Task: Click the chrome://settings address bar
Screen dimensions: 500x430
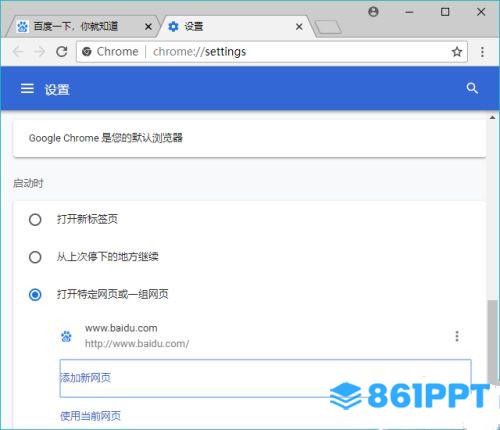Action: 272,52
